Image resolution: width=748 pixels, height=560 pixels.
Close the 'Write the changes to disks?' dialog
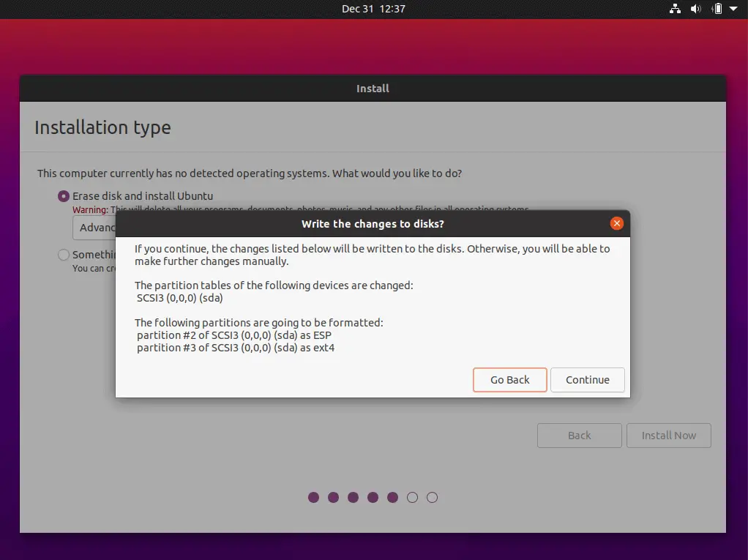point(616,223)
